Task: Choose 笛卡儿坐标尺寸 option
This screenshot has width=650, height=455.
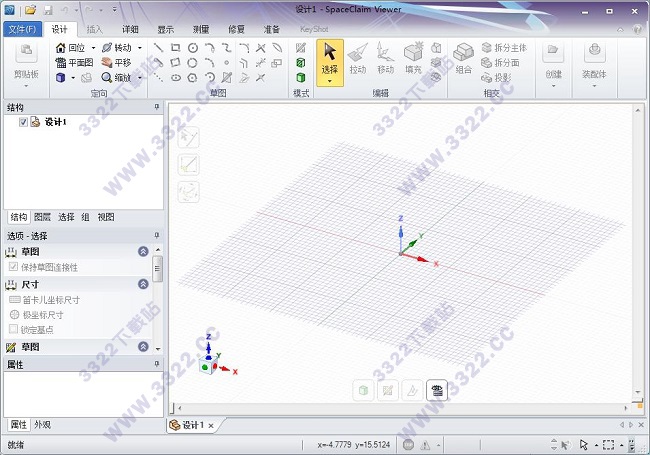Action: [x=44, y=300]
